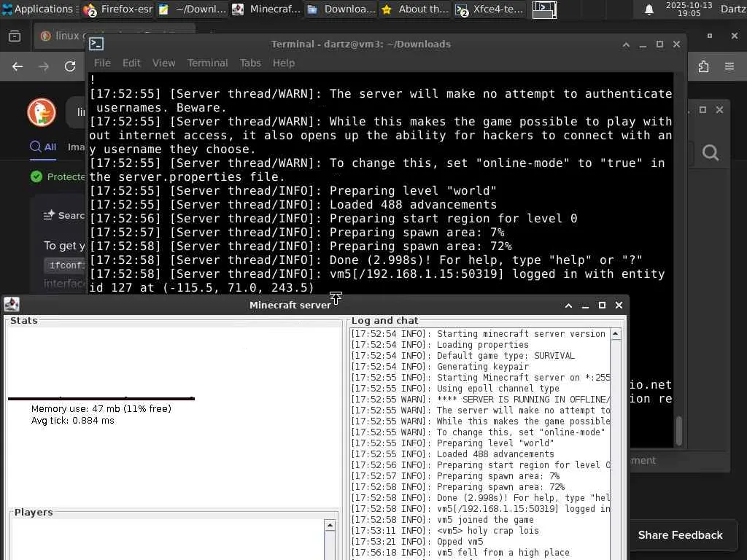
Task: Switch to Firefox-esr taskbar item
Action: (x=117, y=9)
